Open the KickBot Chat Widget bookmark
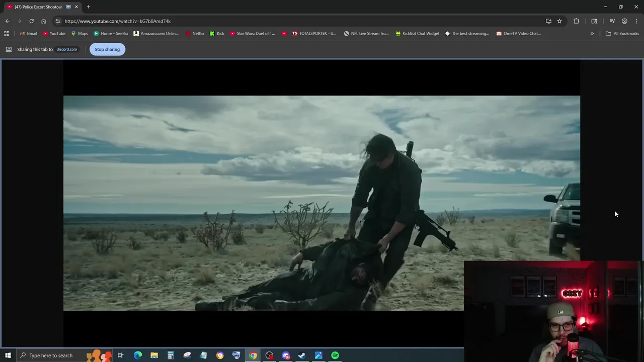Screen dimensions: 644x362 tap(418, 33)
